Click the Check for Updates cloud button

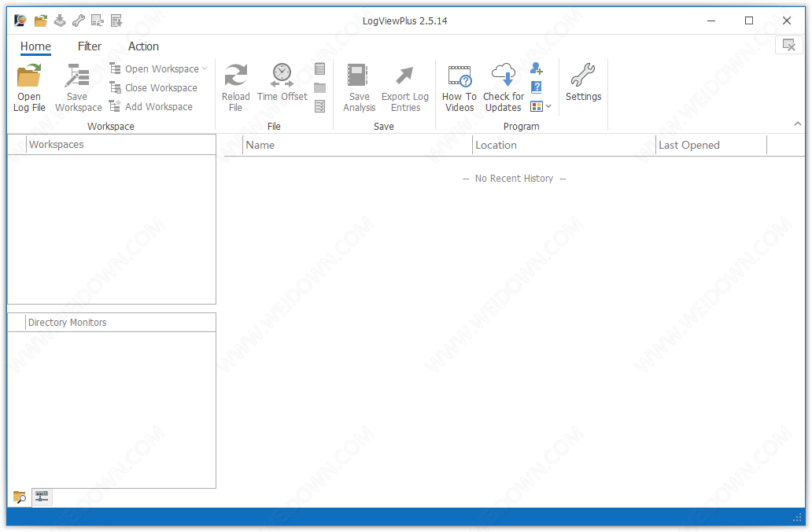504,87
